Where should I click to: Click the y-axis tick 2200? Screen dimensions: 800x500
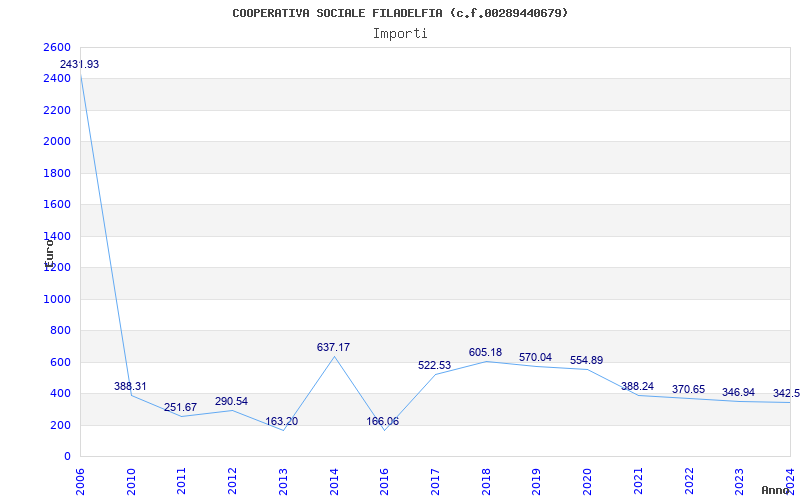(57, 110)
